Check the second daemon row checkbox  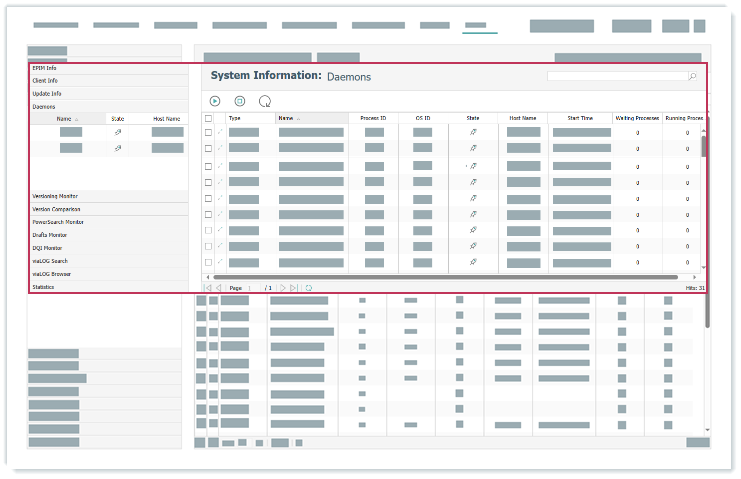click(208, 147)
